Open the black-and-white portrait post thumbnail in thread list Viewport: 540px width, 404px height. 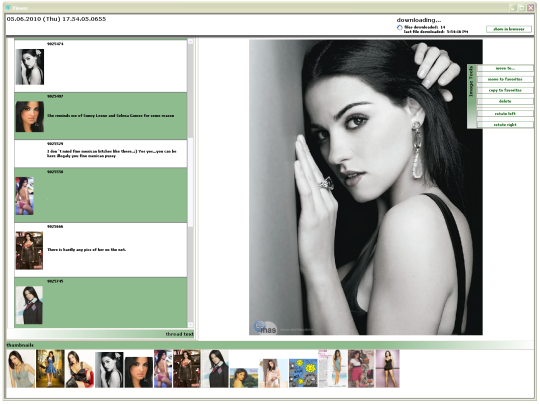[x=30, y=67]
